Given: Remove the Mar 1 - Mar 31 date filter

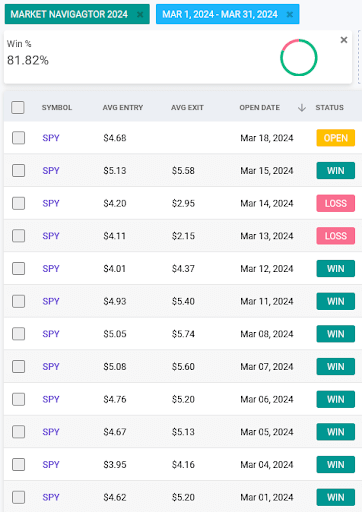Looking at the screenshot, I should coord(290,14).
